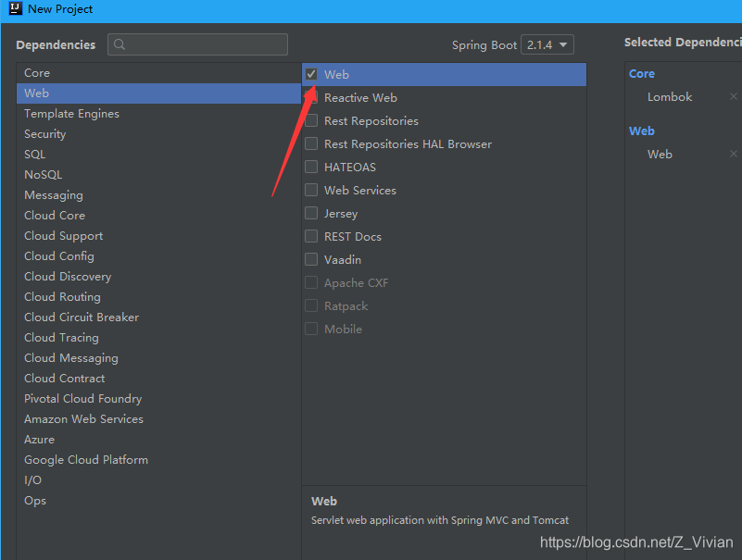Viewport: 742px width, 560px height.
Task: Choose the SQL category
Action: (x=158, y=155)
